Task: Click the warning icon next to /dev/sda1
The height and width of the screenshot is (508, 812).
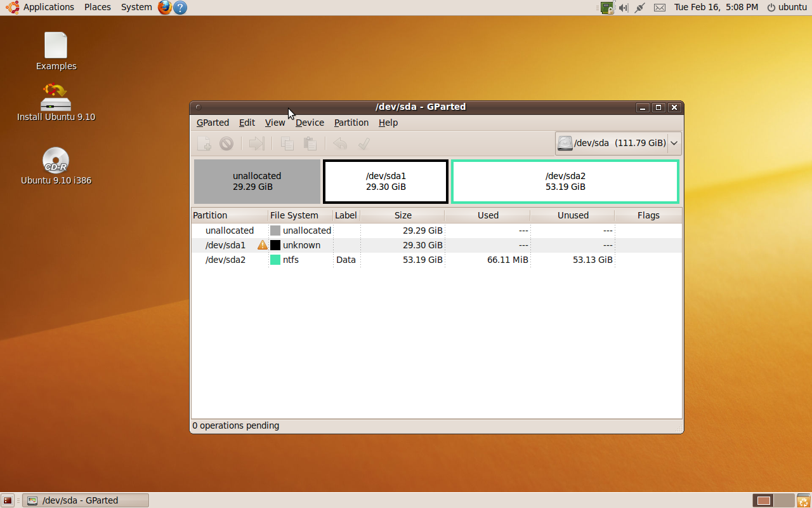Action: click(262, 244)
